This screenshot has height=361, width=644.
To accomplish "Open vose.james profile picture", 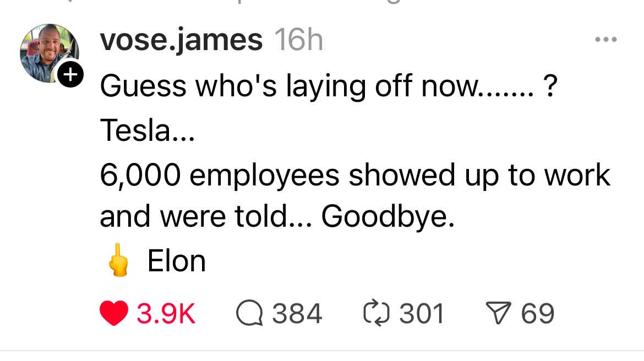I will point(48,52).
